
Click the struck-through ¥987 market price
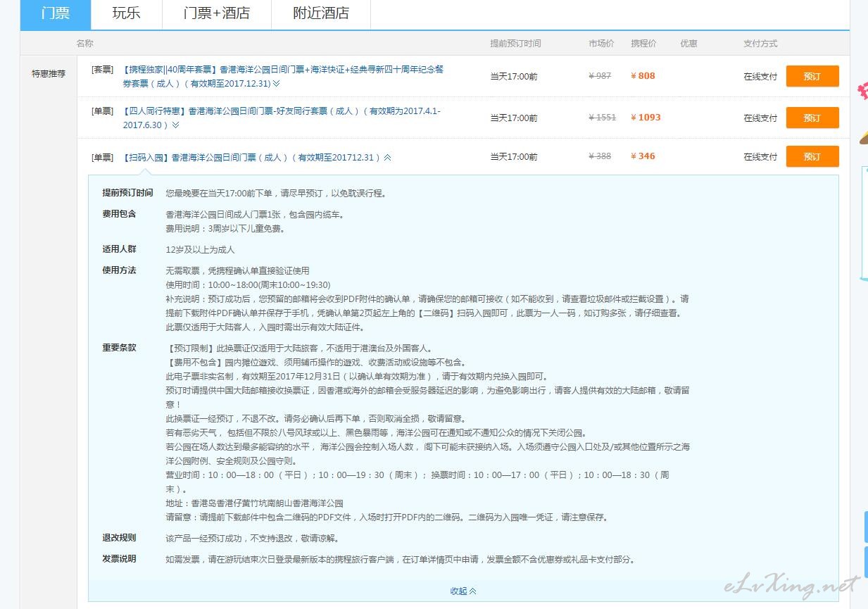tap(600, 76)
